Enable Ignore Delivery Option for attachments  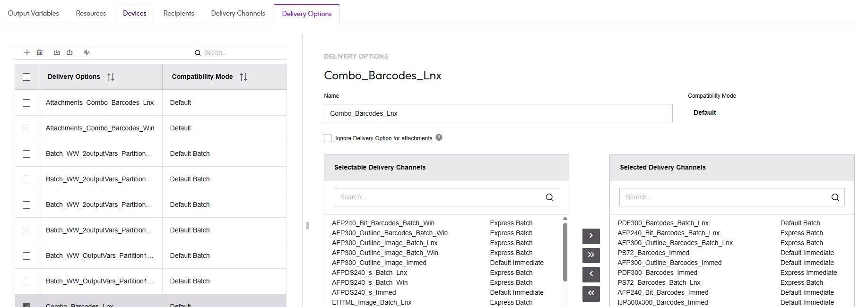click(x=328, y=138)
